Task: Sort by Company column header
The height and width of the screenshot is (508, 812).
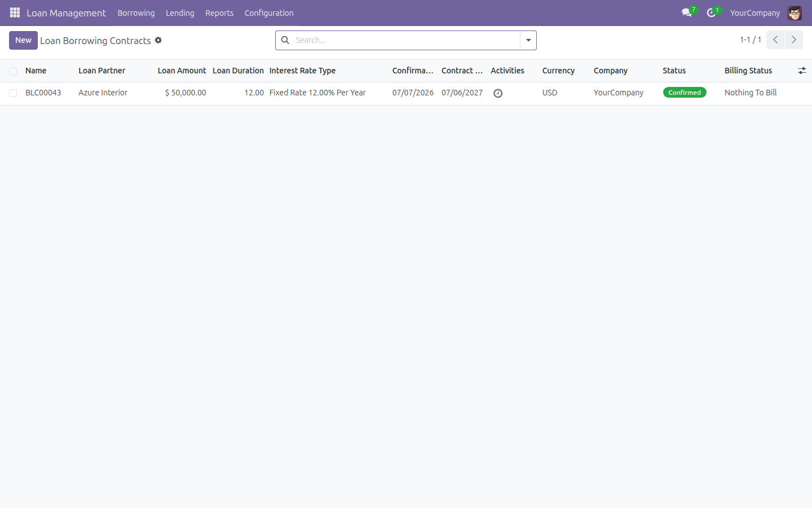Action: click(611, 71)
